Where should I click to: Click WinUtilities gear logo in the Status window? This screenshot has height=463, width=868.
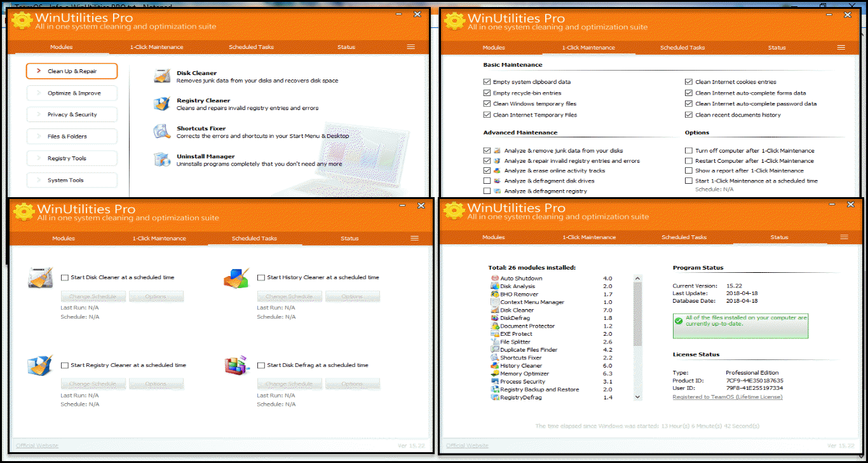454,212
